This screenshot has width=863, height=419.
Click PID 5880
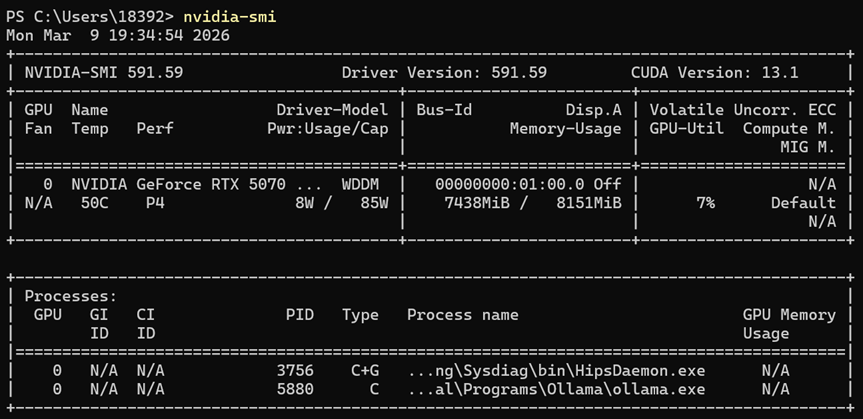pyautogui.click(x=295, y=390)
